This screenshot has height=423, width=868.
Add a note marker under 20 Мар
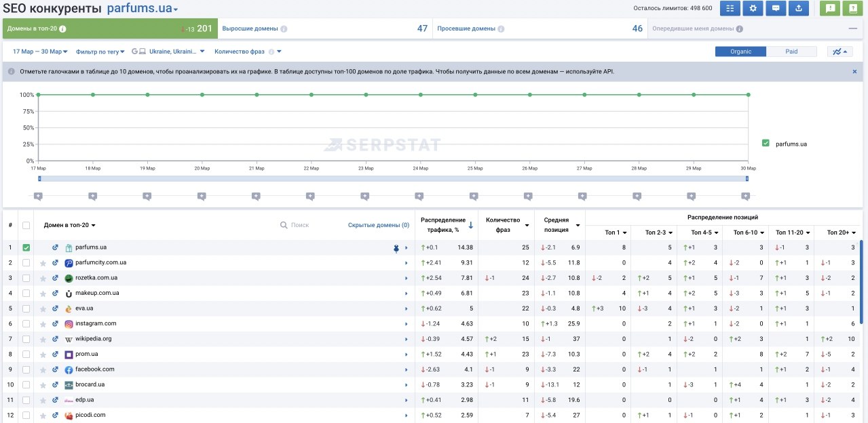tap(202, 196)
